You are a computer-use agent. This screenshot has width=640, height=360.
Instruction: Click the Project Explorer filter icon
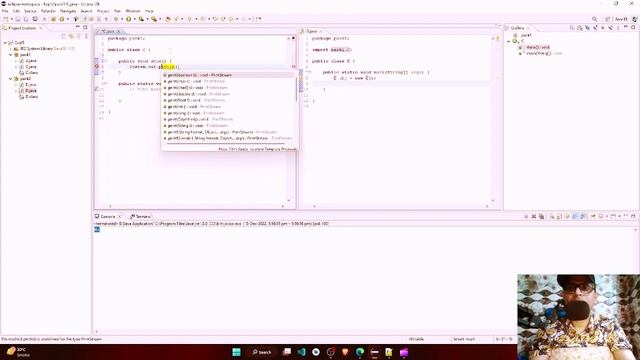click(x=79, y=36)
